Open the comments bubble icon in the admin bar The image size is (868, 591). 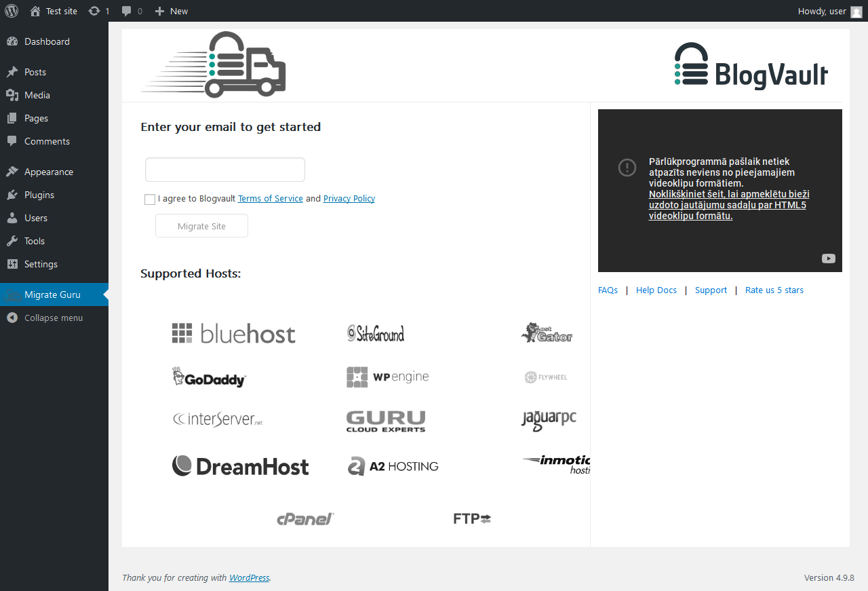pyautogui.click(x=126, y=11)
